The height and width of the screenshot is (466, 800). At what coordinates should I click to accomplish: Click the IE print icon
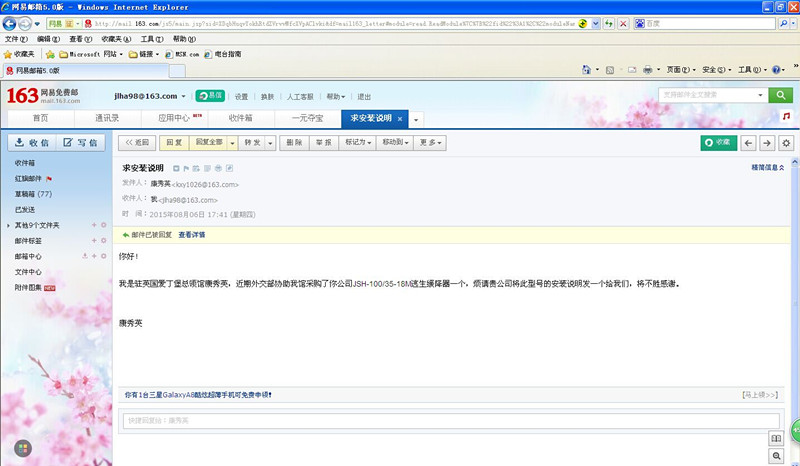648,70
